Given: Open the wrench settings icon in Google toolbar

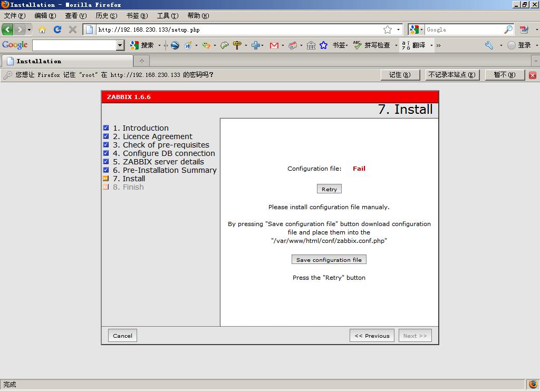Looking at the screenshot, I should (x=489, y=45).
